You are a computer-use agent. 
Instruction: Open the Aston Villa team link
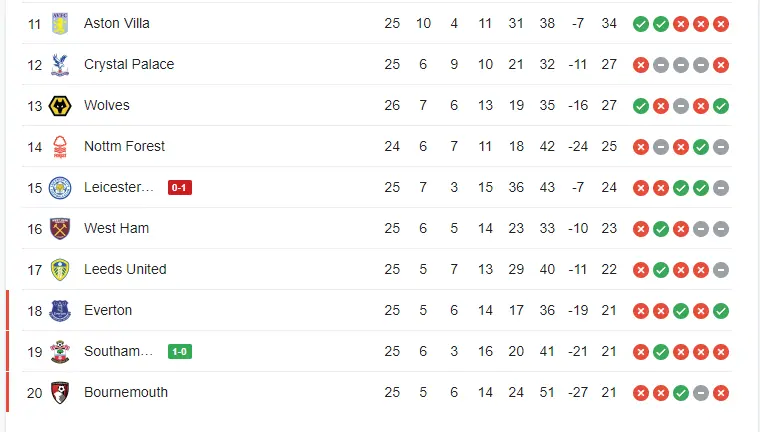117,23
